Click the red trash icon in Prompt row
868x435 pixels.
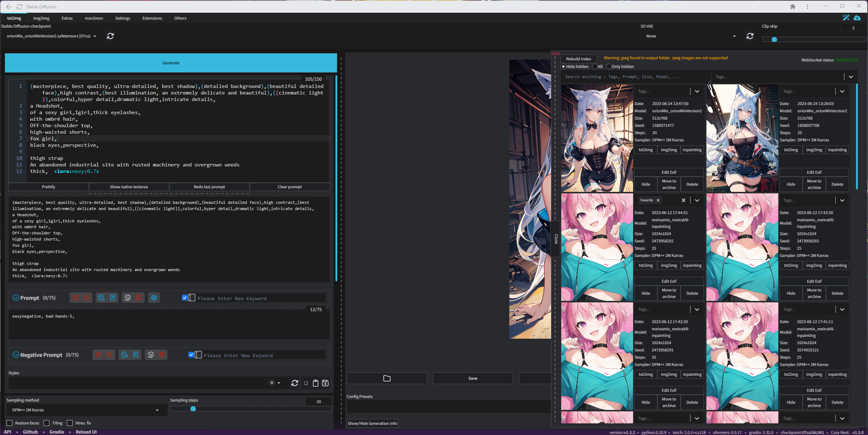pos(139,298)
